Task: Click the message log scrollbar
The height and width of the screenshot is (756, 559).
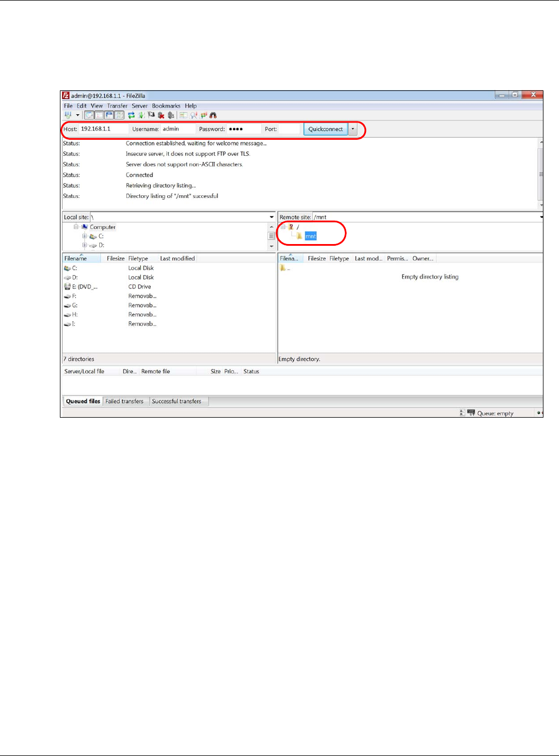Action: 541,174
